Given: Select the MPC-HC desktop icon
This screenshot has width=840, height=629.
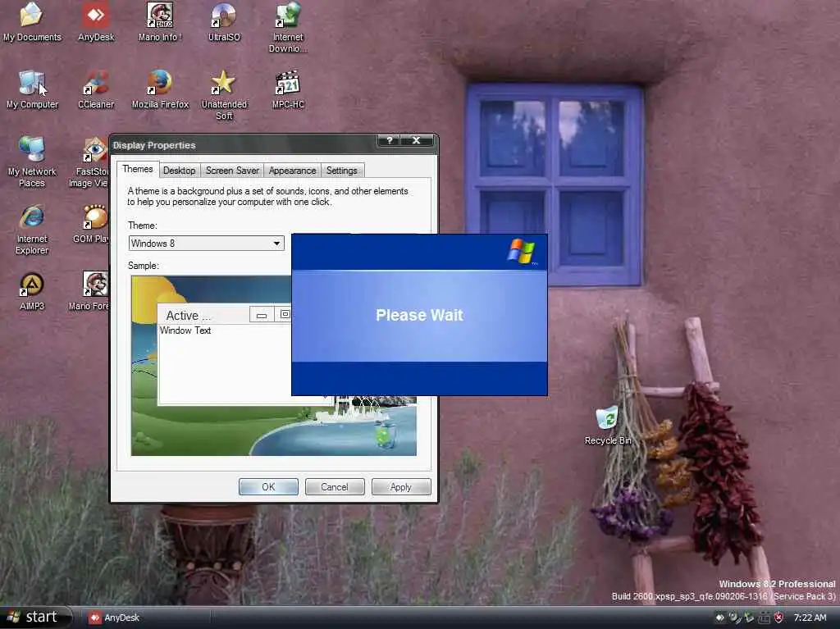Looking at the screenshot, I should coord(288,89).
